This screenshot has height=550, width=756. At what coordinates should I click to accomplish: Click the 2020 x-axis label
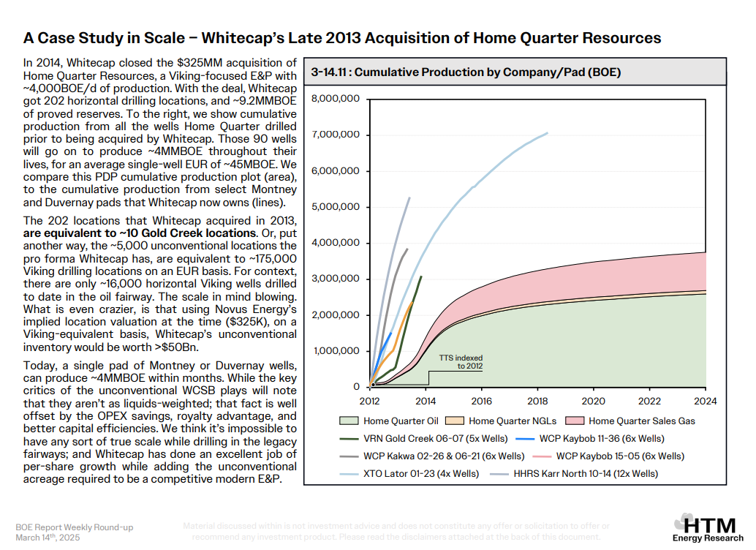[594, 402]
